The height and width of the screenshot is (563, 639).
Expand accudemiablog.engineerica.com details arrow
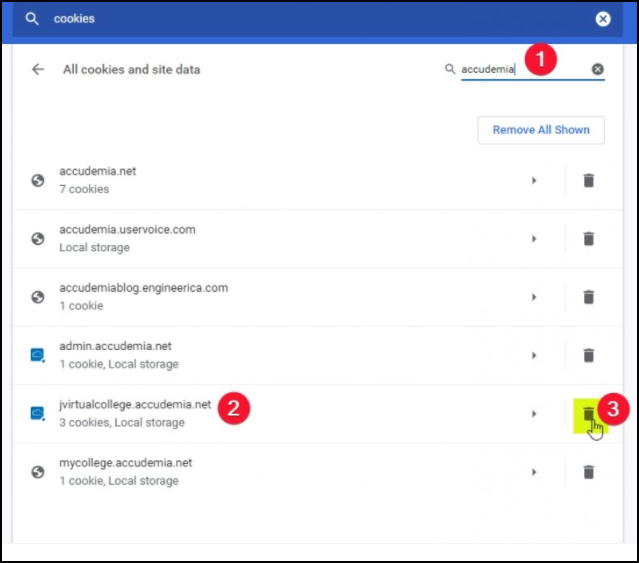point(534,297)
